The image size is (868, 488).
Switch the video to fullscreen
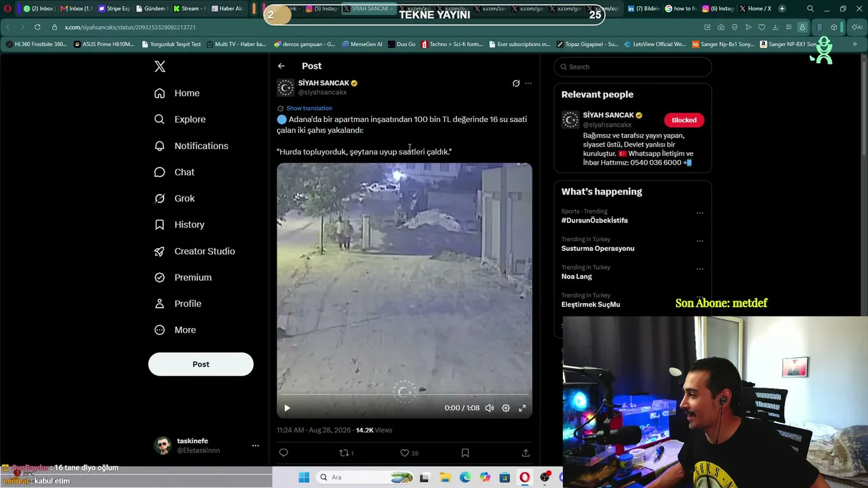[522, 408]
